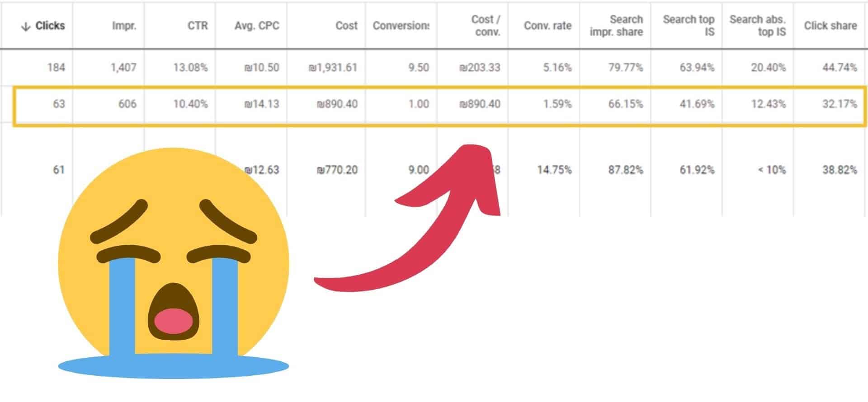Select the Avg. CPC column header
The image size is (868, 402).
point(256,26)
